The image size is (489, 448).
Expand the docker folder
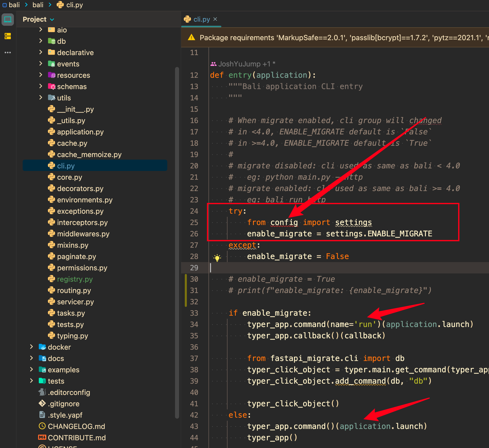click(x=31, y=347)
